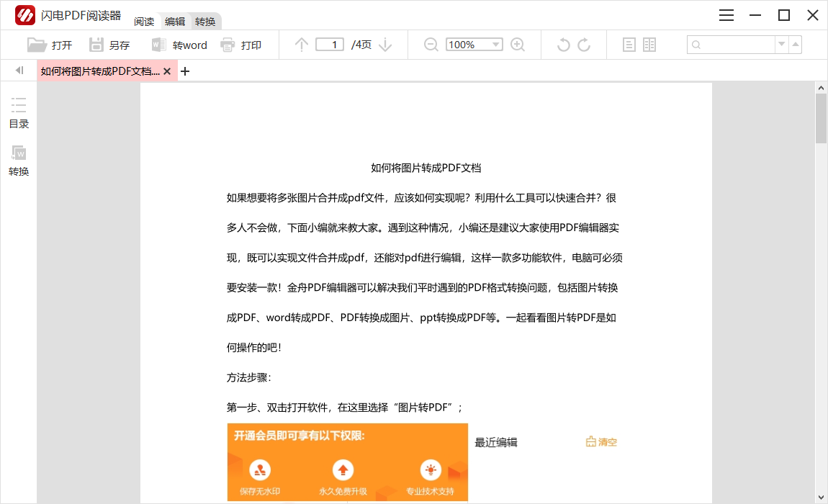Image resolution: width=828 pixels, height=504 pixels.
Task: Open the 目录 outline panel
Action: 19,112
